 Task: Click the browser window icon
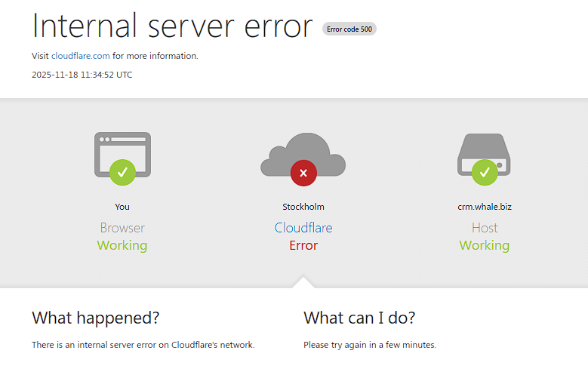(122, 155)
